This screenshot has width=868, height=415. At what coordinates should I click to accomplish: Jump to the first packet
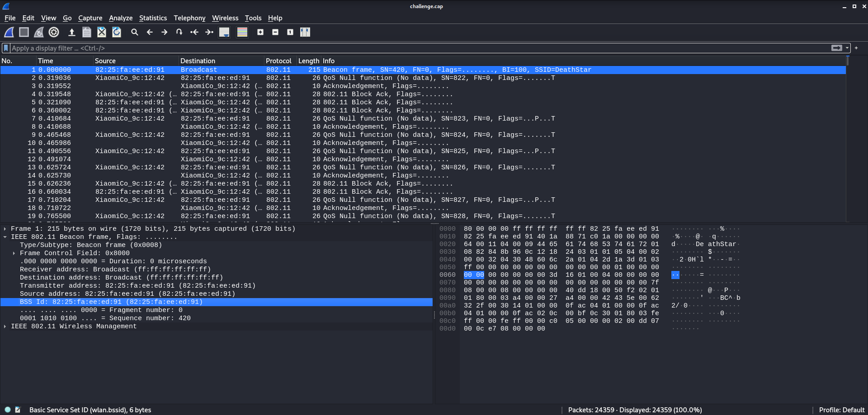(194, 32)
